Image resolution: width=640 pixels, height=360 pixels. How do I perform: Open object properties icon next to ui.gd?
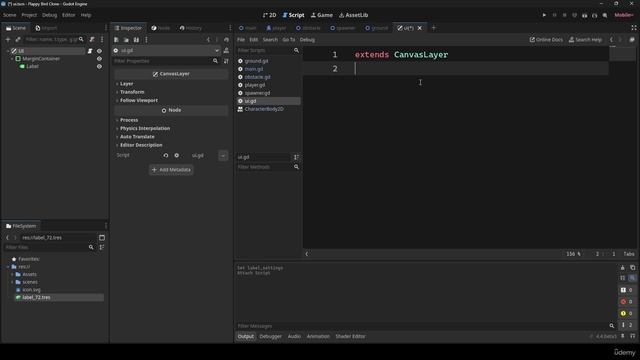pos(226,51)
